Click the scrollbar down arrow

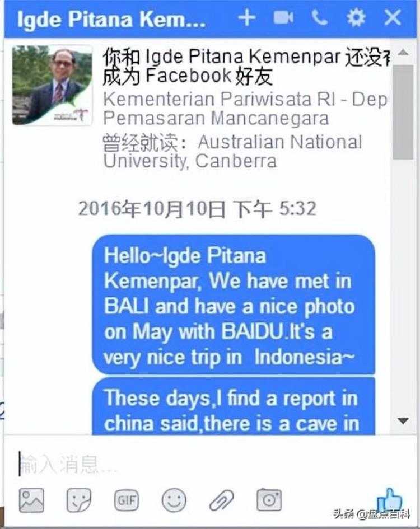pyautogui.click(x=403, y=421)
